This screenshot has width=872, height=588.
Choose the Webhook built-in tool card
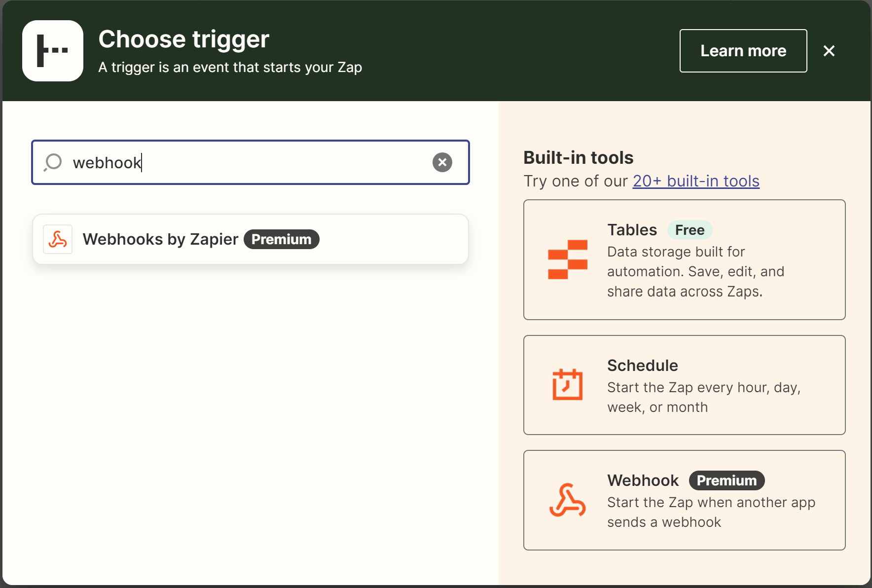[685, 500]
